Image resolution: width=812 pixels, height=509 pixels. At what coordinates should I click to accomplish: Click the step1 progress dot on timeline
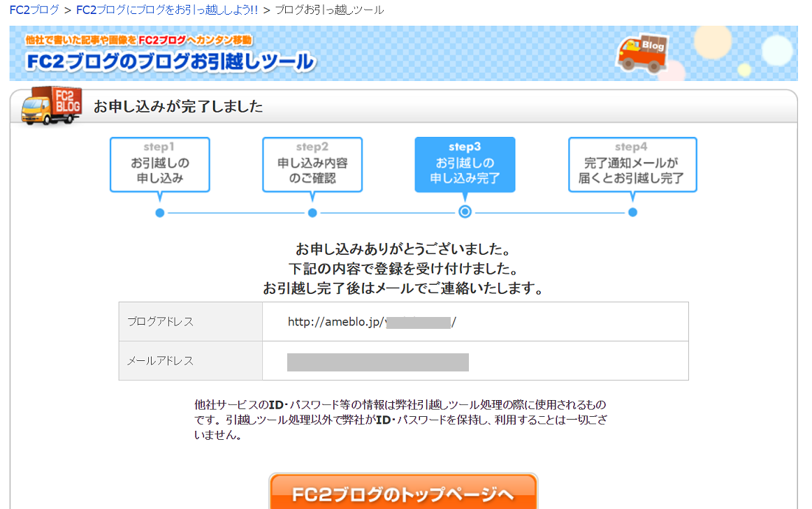point(160,212)
